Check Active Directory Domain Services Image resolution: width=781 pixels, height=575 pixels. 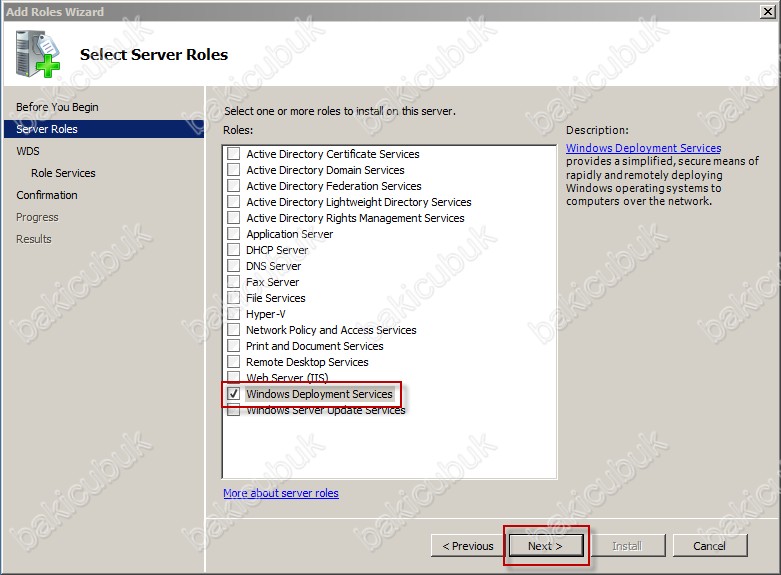pos(233,169)
